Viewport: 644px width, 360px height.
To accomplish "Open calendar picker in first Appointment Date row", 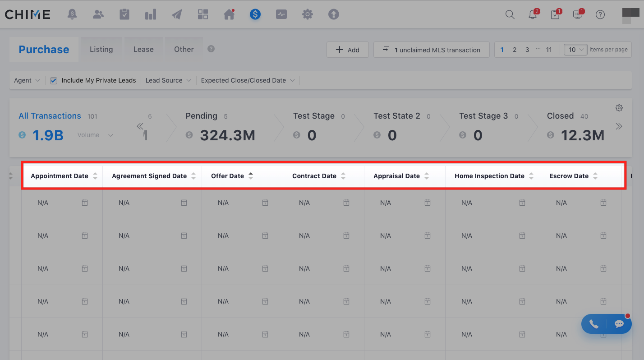I will (85, 203).
